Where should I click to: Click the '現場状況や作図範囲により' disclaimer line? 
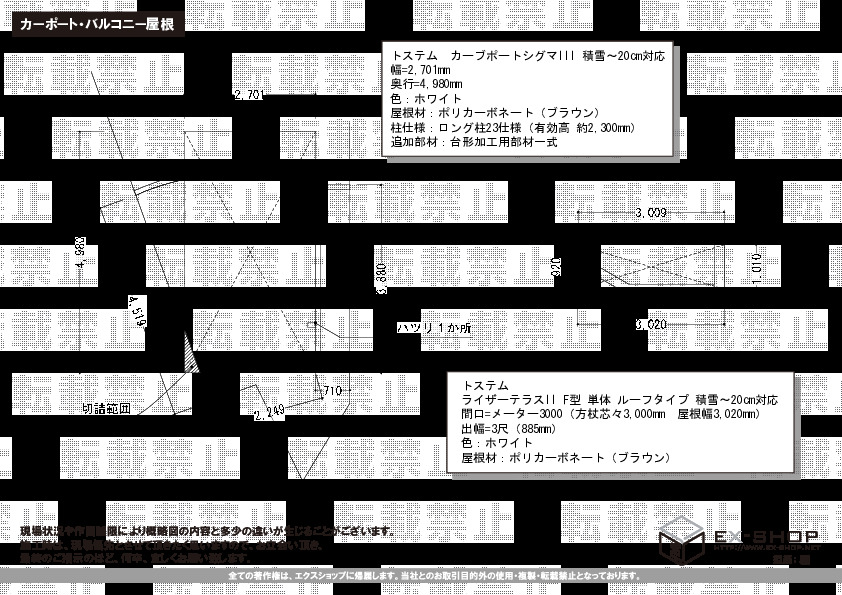point(208,532)
